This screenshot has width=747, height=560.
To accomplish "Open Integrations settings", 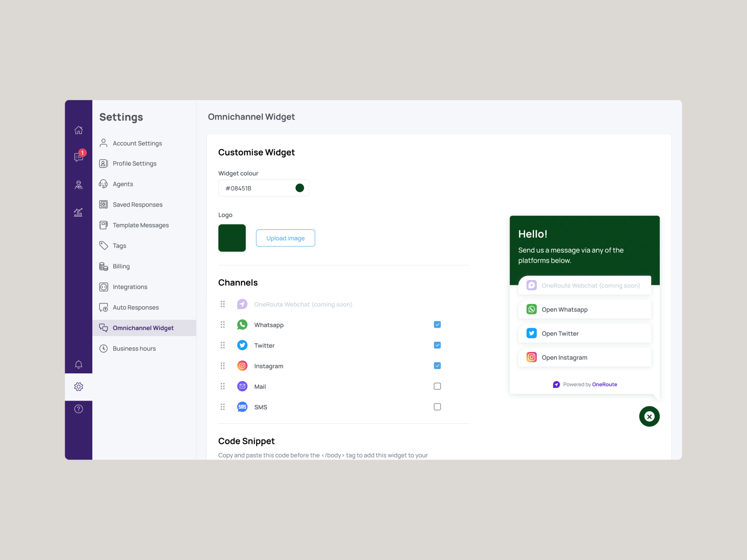I will point(144,287).
